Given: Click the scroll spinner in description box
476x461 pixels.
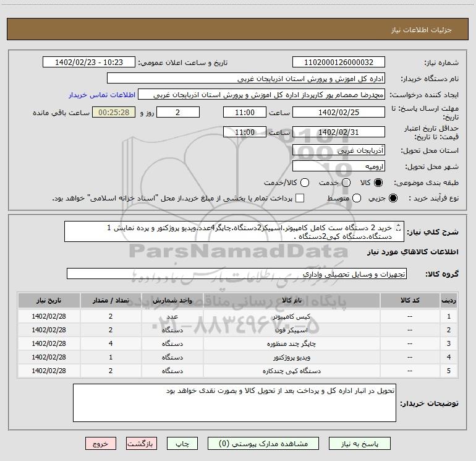Looking at the screenshot, I should pos(399,227).
